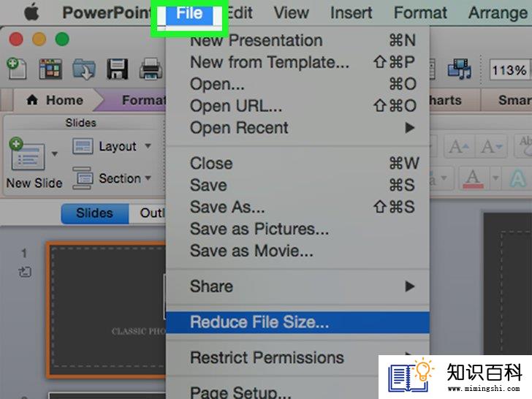This screenshot has height=399, width=532.
Task: Click the New Presentation toolbar icon
Action: click(16, 68)
